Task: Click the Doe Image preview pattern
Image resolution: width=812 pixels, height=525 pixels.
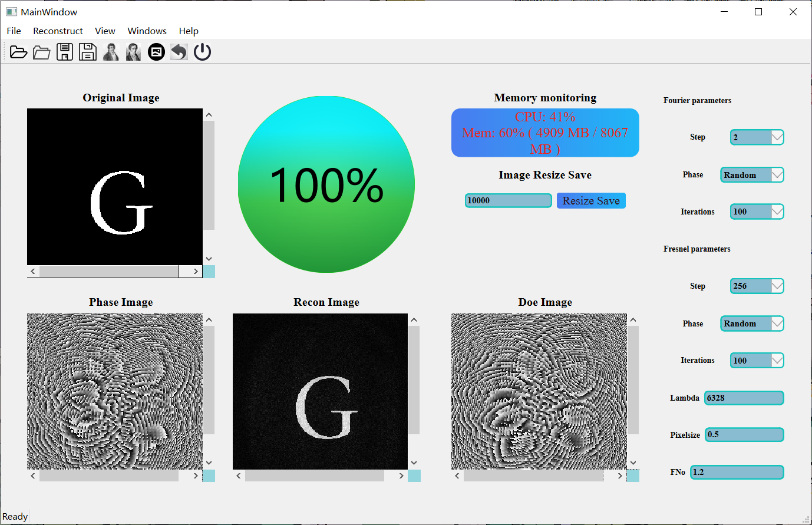Action: (539, 391)
